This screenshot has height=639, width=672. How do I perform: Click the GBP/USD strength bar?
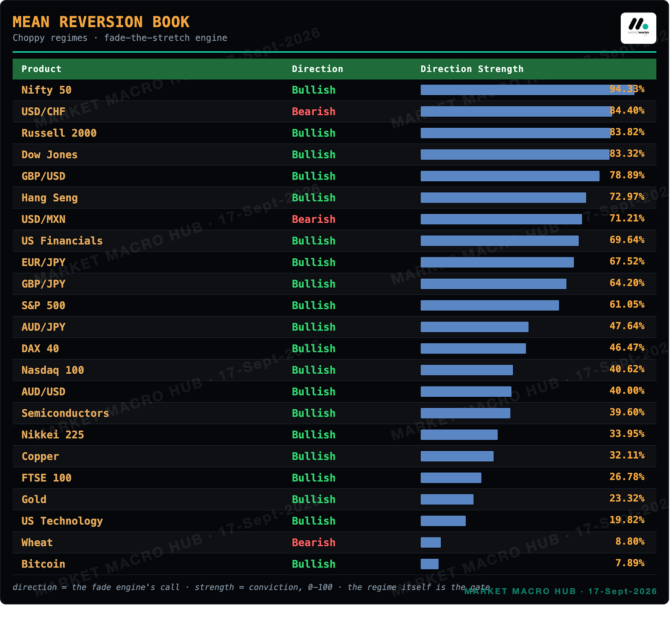click(510, 176)
